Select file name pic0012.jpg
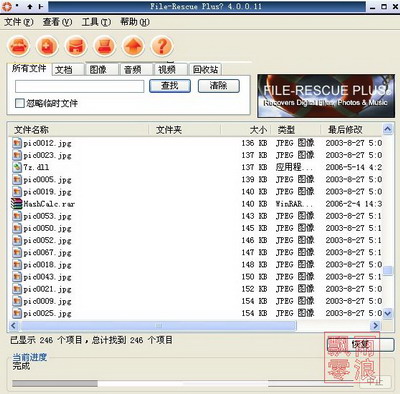 coord(47,143)
